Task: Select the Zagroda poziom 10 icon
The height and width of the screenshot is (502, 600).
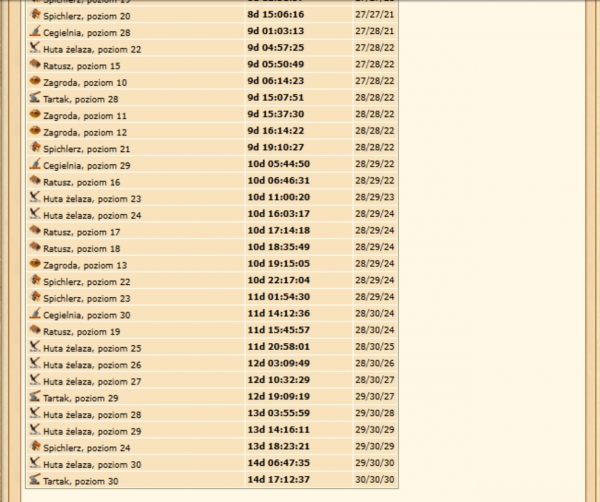Action: tap(35, 82)
